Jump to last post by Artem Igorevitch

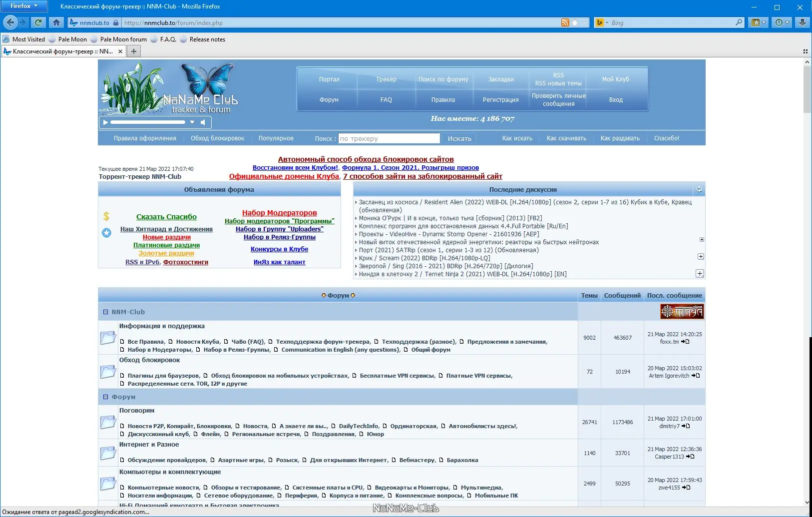pyautogui.click(x=696, y=376)
